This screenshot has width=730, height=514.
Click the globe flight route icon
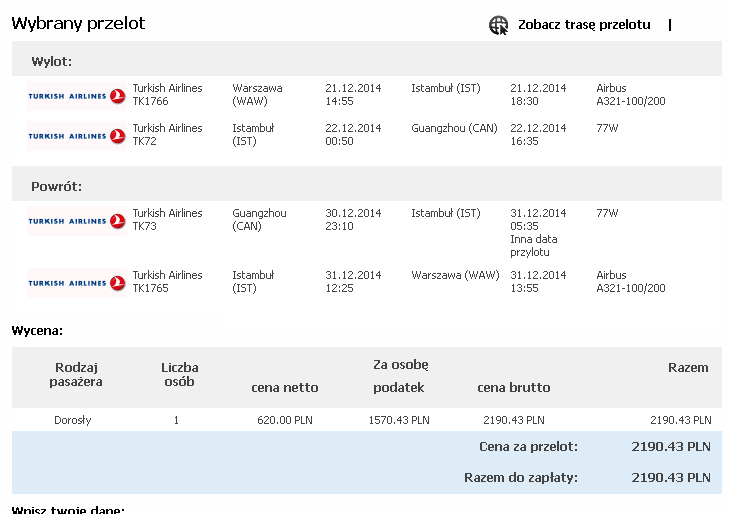[x=498, y=25]
